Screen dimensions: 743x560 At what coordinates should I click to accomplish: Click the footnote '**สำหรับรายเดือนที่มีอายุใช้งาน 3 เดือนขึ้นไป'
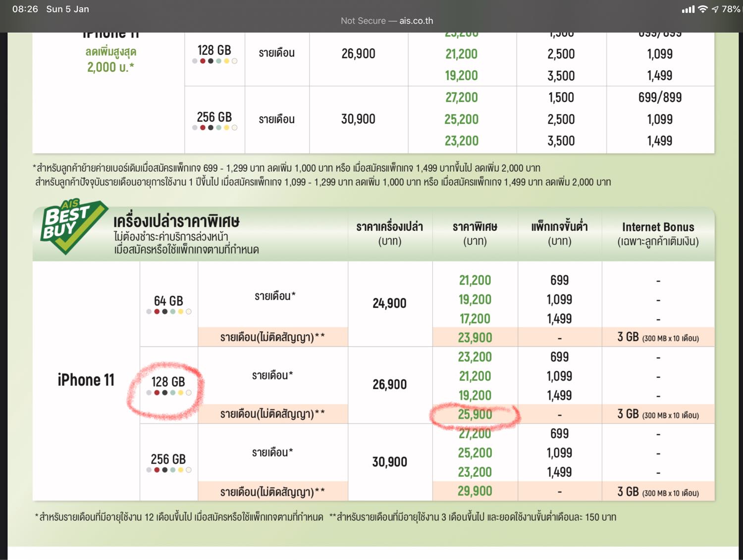point(473,517)
